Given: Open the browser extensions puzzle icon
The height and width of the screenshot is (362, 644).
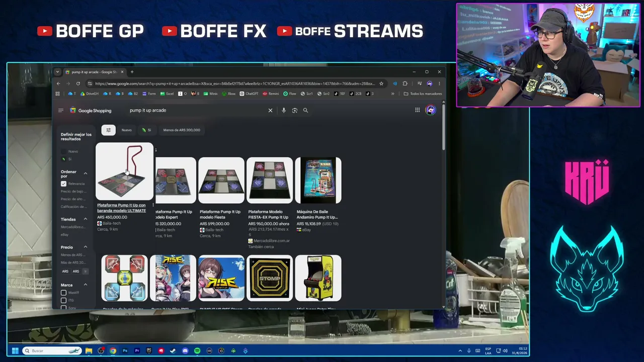Looking at the screenshot, I should point(405,83).
